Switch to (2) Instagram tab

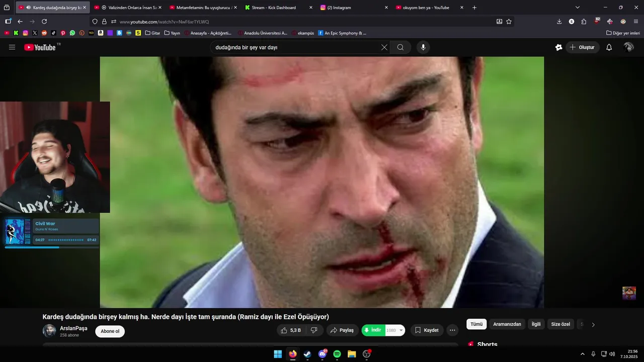coord(353,8)
